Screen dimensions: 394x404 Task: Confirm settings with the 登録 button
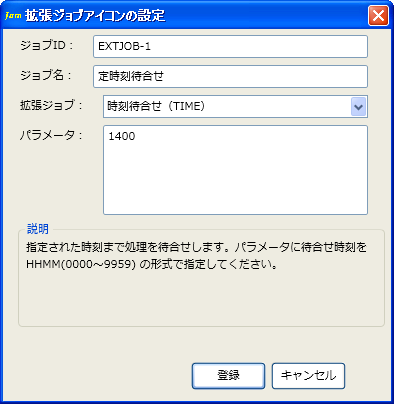point(228,376)
